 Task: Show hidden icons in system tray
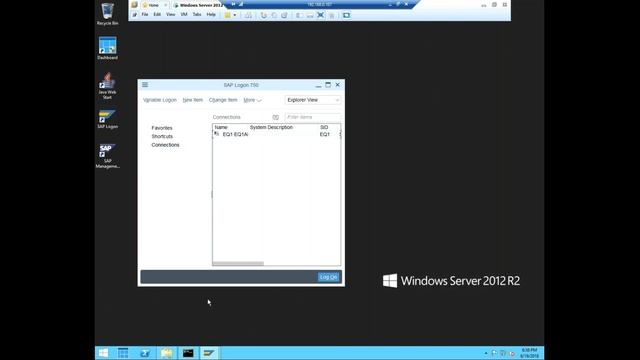(x=486, y=353)
